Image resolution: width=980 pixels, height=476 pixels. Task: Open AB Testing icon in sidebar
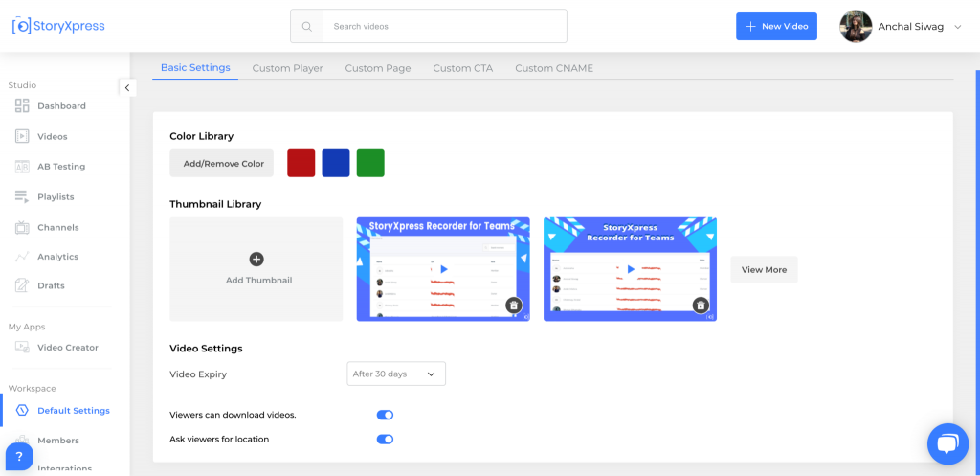22,167
